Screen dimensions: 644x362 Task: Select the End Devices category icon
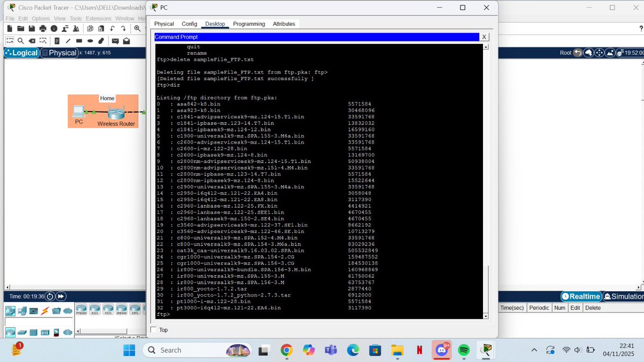(22, 311)
